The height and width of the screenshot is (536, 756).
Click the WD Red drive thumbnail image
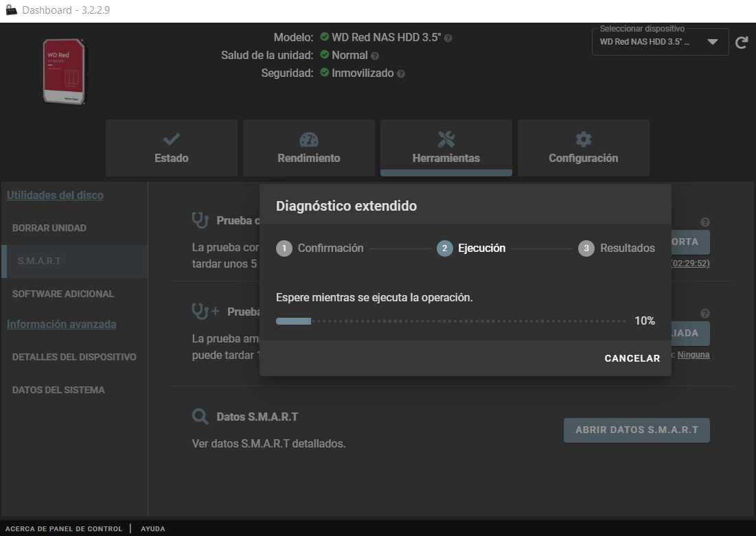coord(64,71)
